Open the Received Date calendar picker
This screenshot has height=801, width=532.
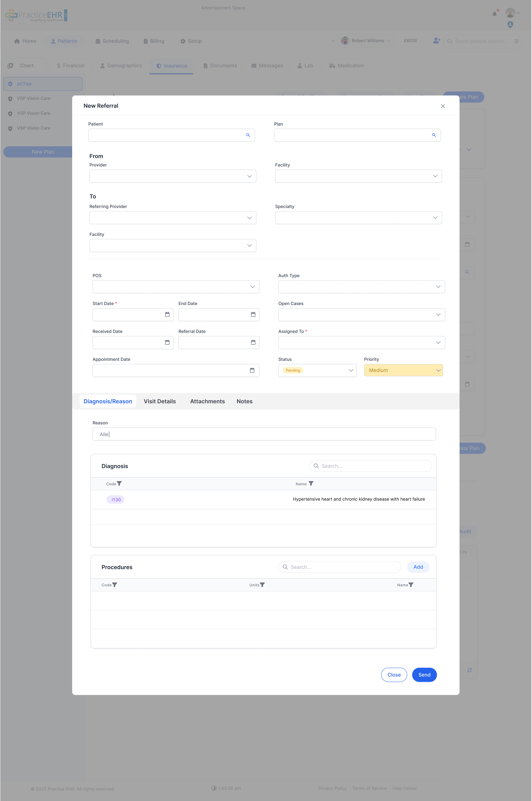[167, 342]
